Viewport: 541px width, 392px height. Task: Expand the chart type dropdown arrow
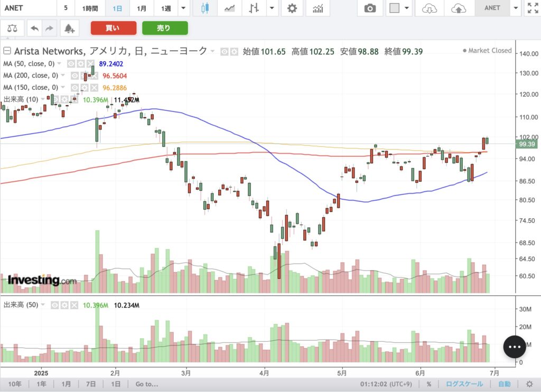(272, 8)
